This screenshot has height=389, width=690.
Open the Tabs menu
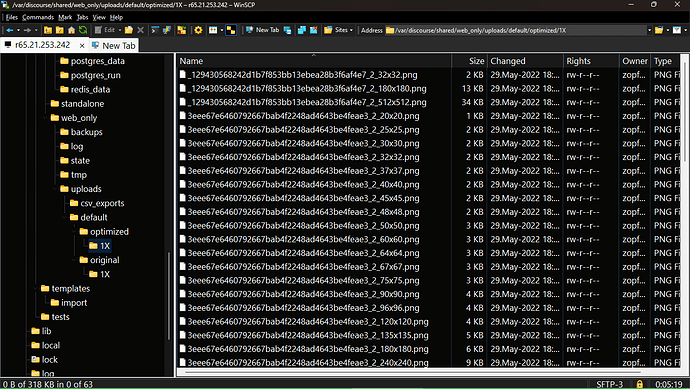[82, 17]
